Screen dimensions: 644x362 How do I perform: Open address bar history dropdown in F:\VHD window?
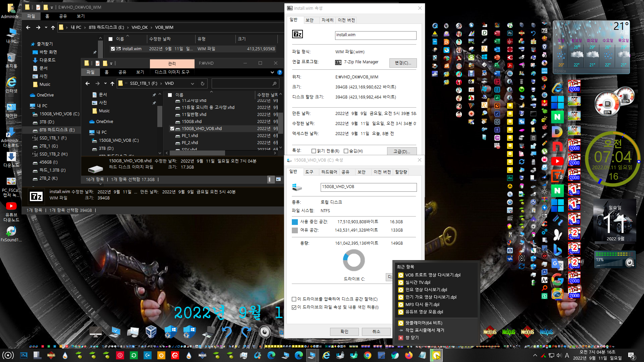pyautogui.click(x=193, y=83)
